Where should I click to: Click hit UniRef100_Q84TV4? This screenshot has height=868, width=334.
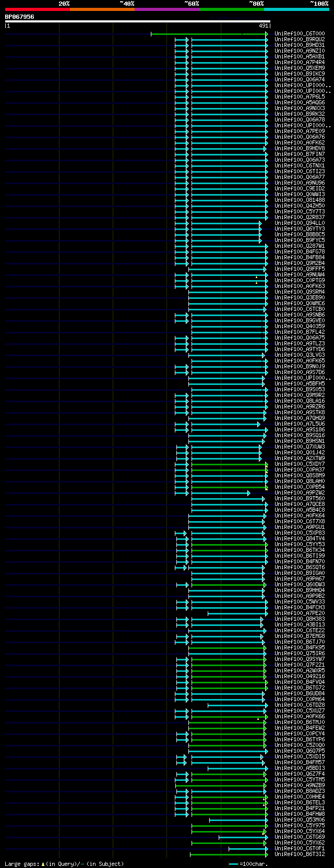click(x=300, y=539)
